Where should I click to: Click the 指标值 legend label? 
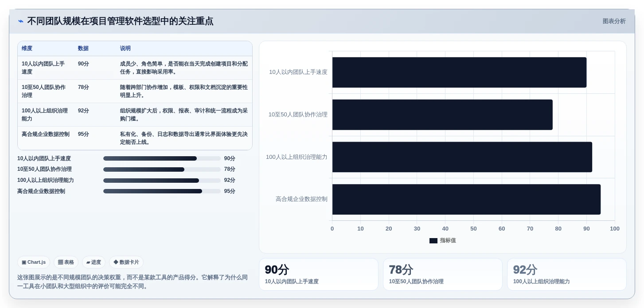click(448, 240)
